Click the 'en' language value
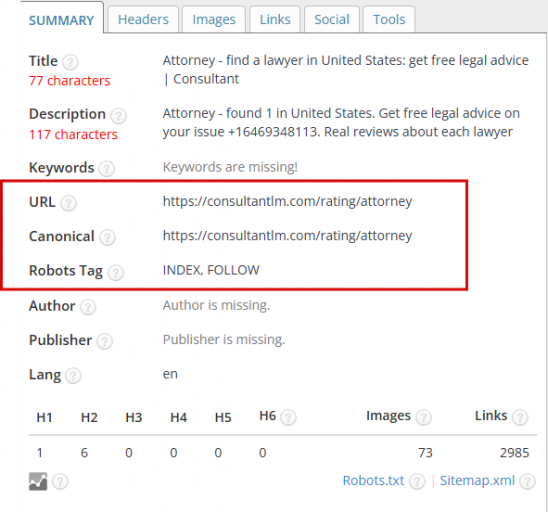Screen dimensions: 548x512 pos(170,374)
